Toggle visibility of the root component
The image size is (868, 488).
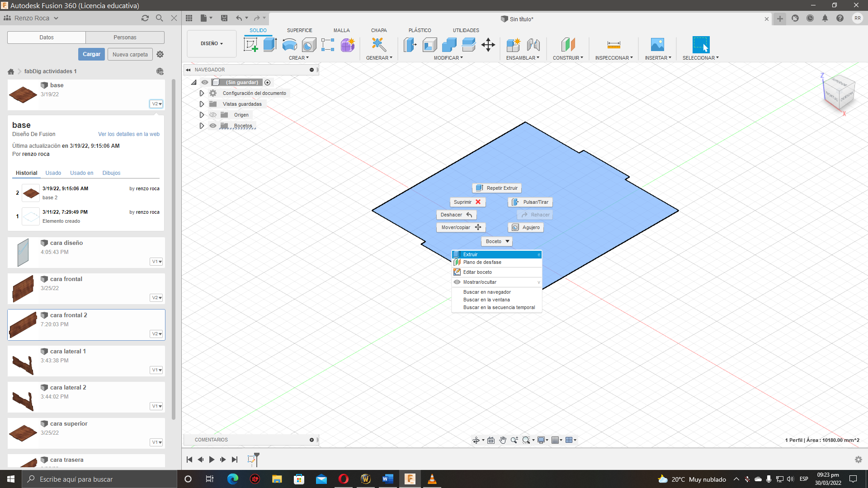point(205,82)
